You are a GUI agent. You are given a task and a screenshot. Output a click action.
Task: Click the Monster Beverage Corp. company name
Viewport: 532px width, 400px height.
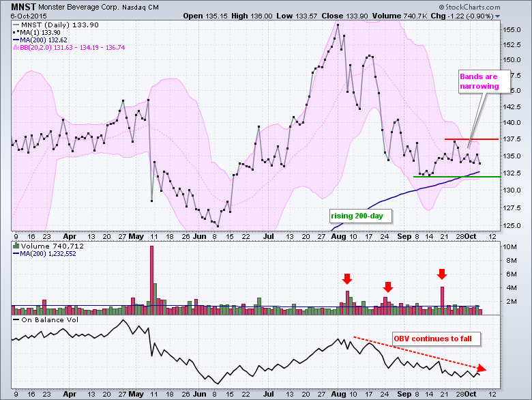click(x=78, y=7)
